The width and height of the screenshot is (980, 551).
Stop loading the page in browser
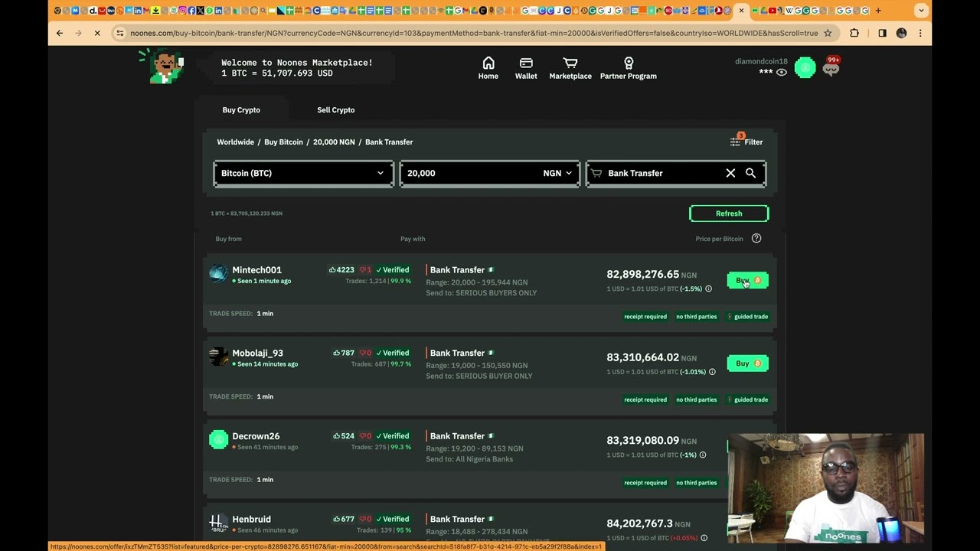(98, 33)
